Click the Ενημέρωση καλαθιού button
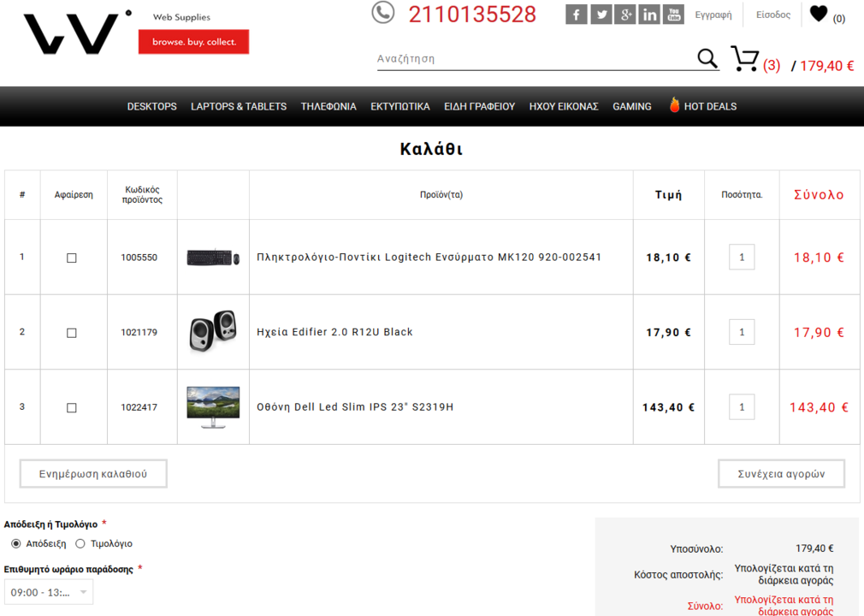 (93, 474)
